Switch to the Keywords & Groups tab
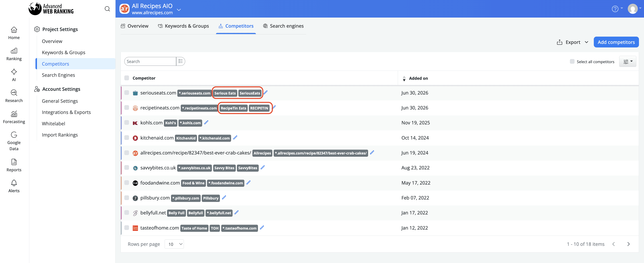The image size is (644, 263). tap(183, 26)
